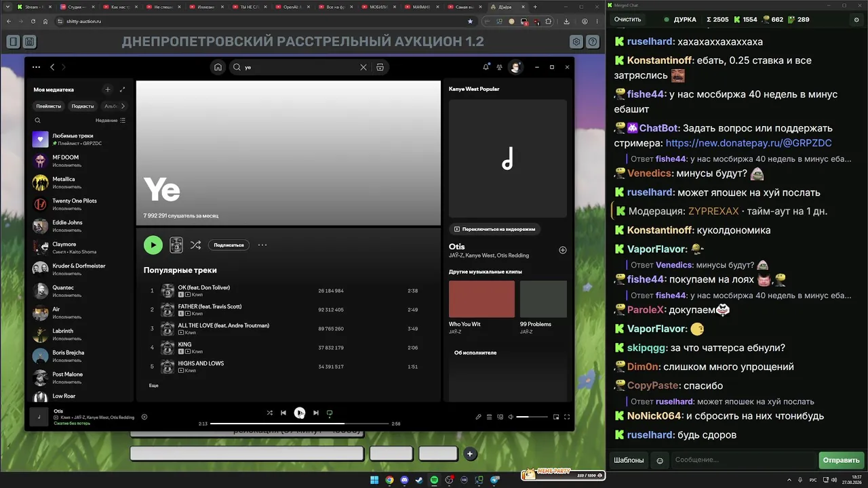The image size is (868, 488).
Task: Open Spotify notifications bell
Action: (x=486, y=67)
